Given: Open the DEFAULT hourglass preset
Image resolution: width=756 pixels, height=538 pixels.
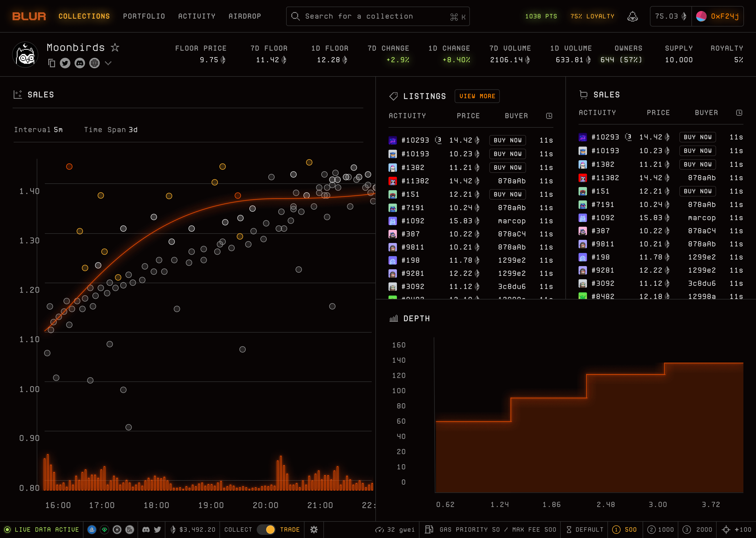Looking at the screenshot, I should (x=585, y=529).
